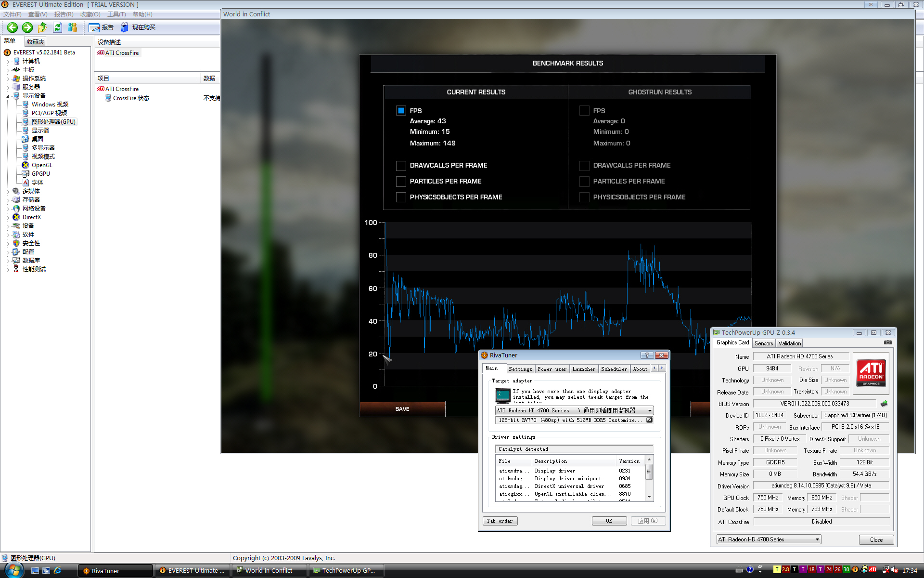This screenshot has height=578, width=924.
Task: Select 图形处理器(GPU) in the tree
Action: coord(53,122)
